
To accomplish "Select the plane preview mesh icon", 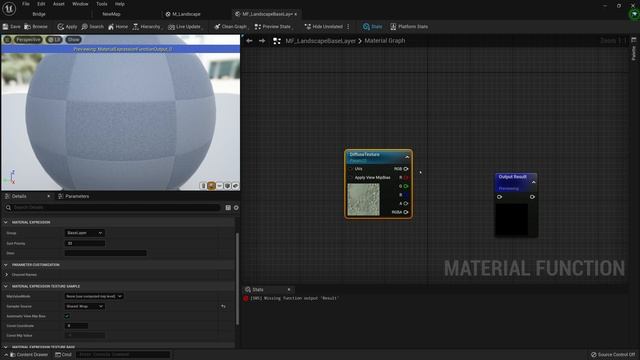I will click(x=220, y=186).
